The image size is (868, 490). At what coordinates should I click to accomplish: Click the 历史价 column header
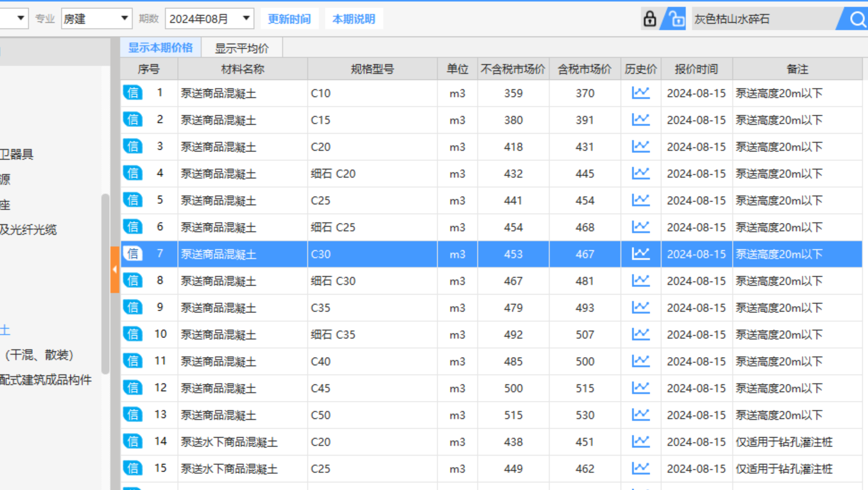tap(641, 69)
